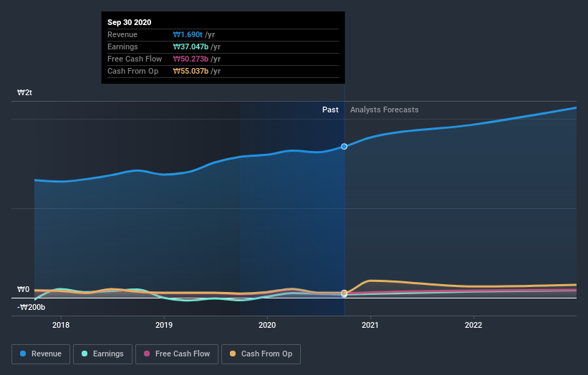Select the Revenue data point at Sep 2020

point(344,147)
